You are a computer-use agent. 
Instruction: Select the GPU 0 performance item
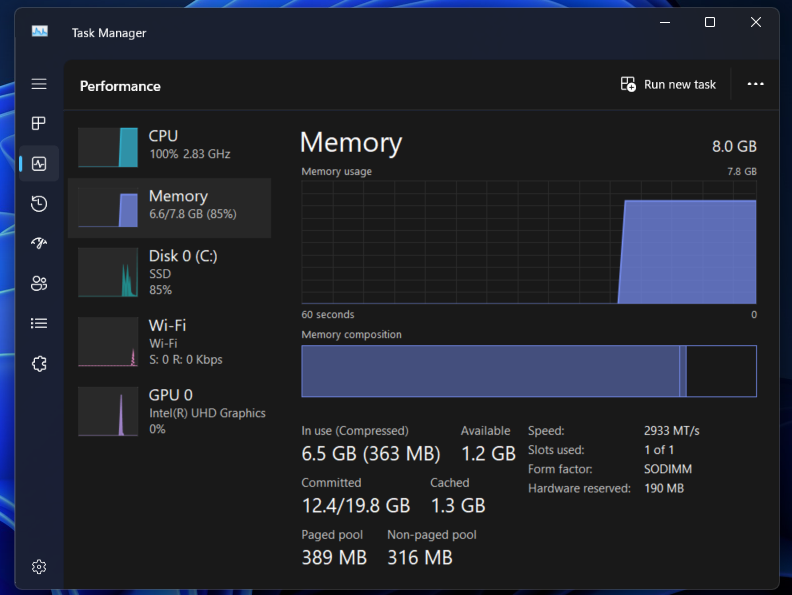pyautogui.click(x=170, y=411)
